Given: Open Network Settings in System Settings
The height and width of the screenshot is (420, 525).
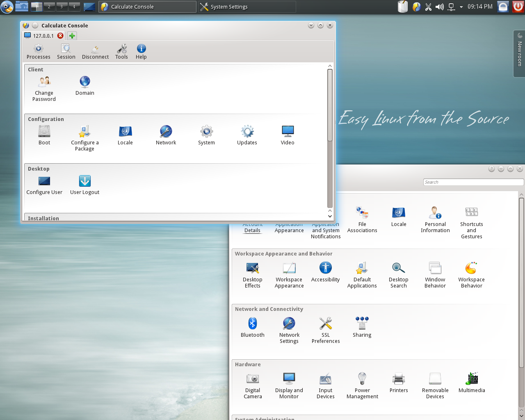Looking at the screenshot, I should tap(289, 331).
